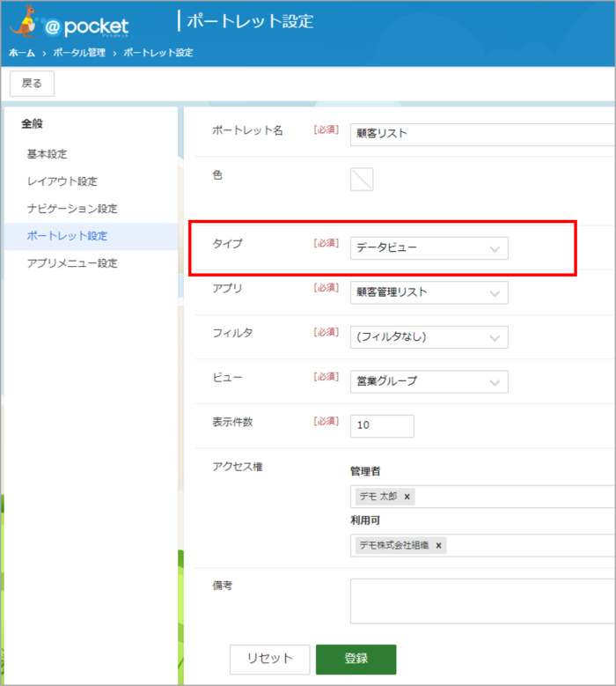Expand the ビュー dropdown showing 営業グループ

click(x=429, y=381)
